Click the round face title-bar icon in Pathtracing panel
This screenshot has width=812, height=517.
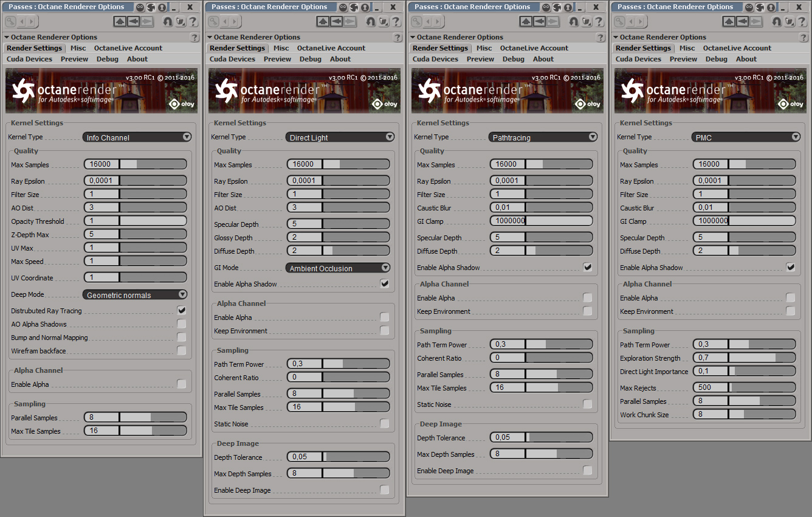point(546,7)
